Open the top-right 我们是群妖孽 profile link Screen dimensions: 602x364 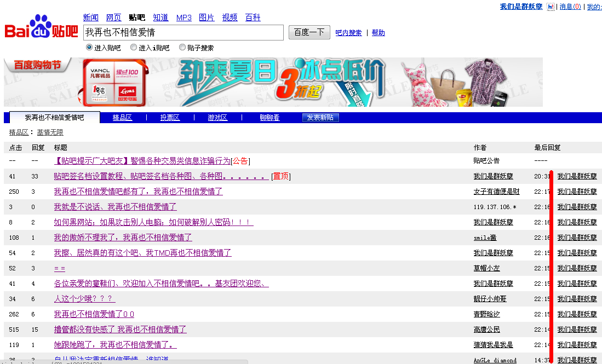(x=521, y=7)
